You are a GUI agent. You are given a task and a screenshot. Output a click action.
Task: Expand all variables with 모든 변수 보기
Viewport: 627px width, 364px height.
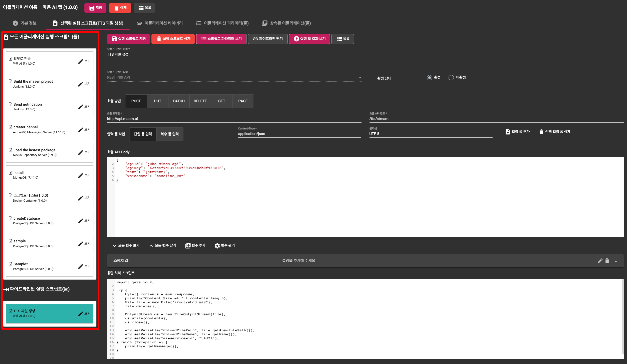126,245
